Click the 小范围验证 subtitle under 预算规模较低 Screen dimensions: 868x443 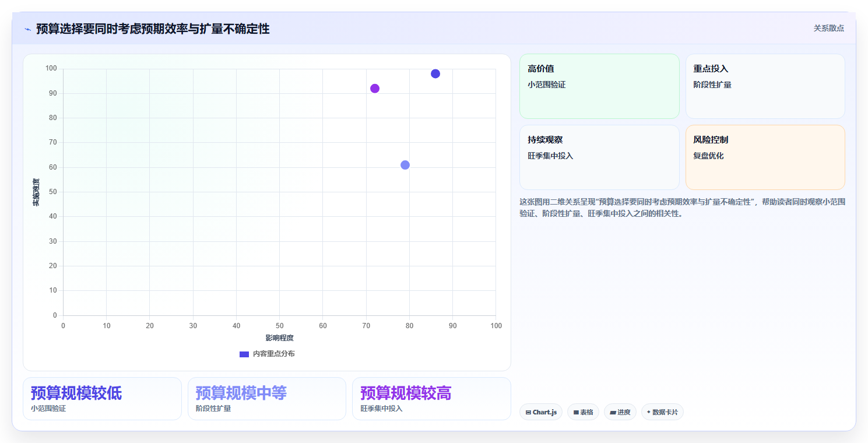pyautogui.click(x=48, y=409)
